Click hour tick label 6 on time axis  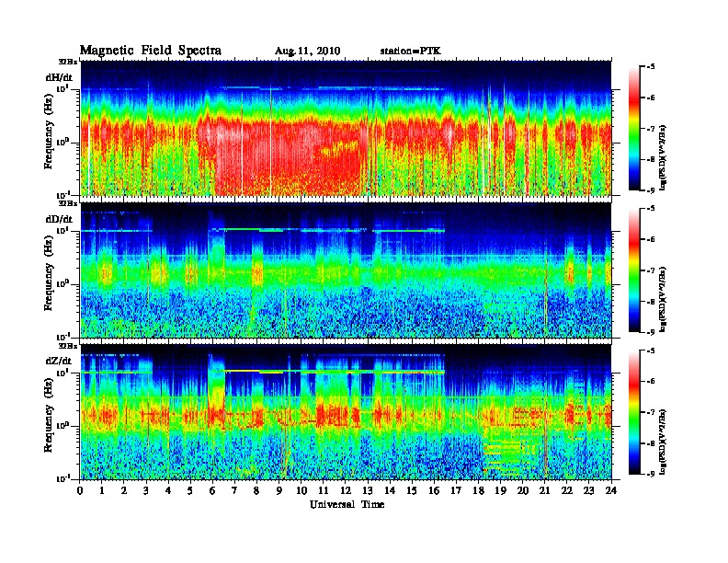click(x=212, y=490)
